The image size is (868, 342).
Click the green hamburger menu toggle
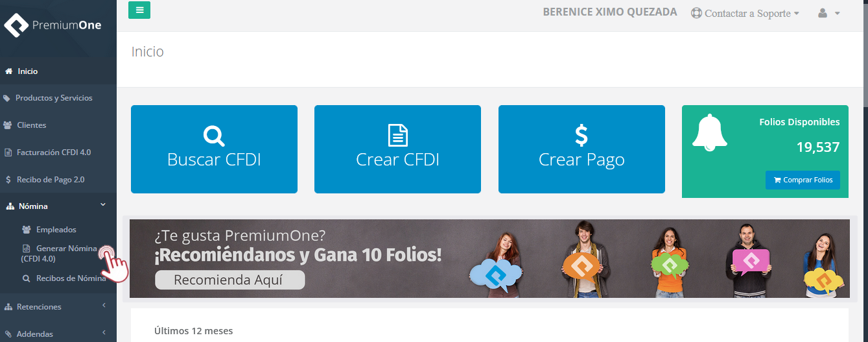click(x=139, y=10)
